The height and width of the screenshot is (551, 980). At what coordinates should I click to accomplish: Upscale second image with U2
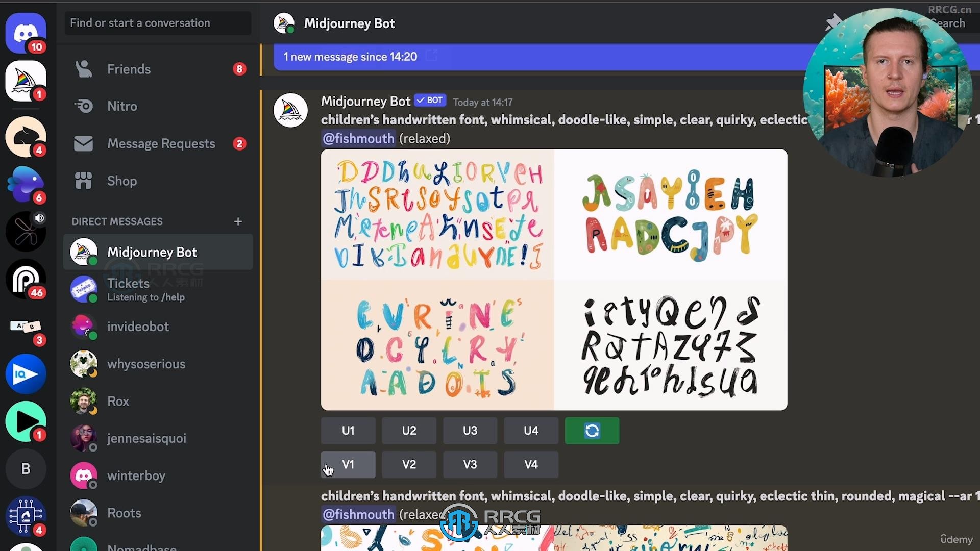409,431
